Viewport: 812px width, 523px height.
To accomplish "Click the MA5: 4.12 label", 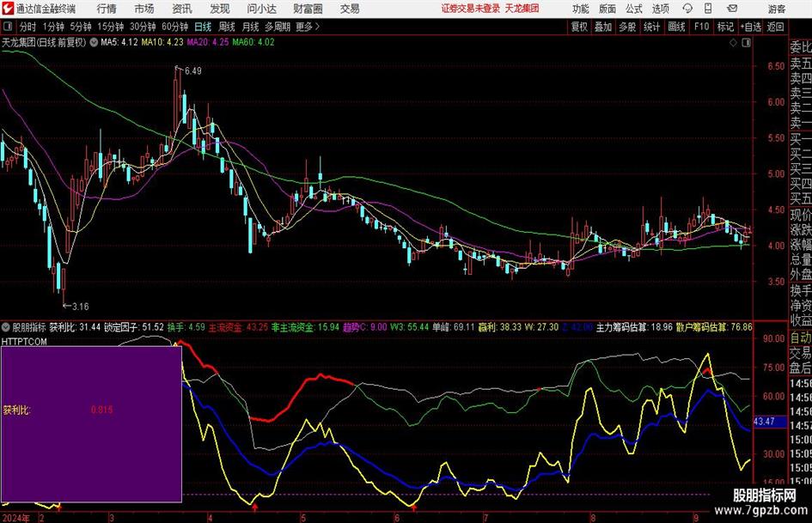I will (119, 42).
